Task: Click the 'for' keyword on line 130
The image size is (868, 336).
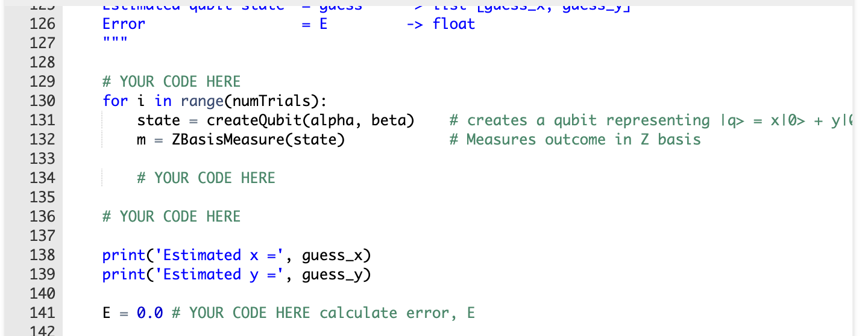Action: [x=115, y=101]
